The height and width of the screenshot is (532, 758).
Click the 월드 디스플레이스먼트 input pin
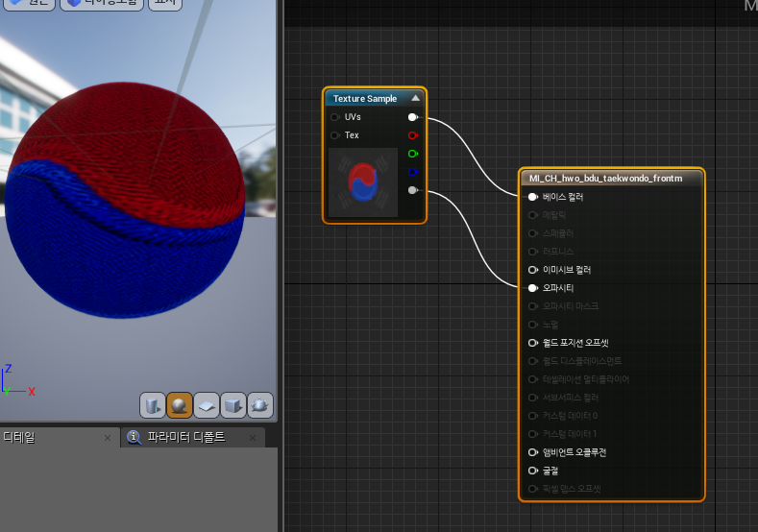pyautogui.click(x=533, y=361)
